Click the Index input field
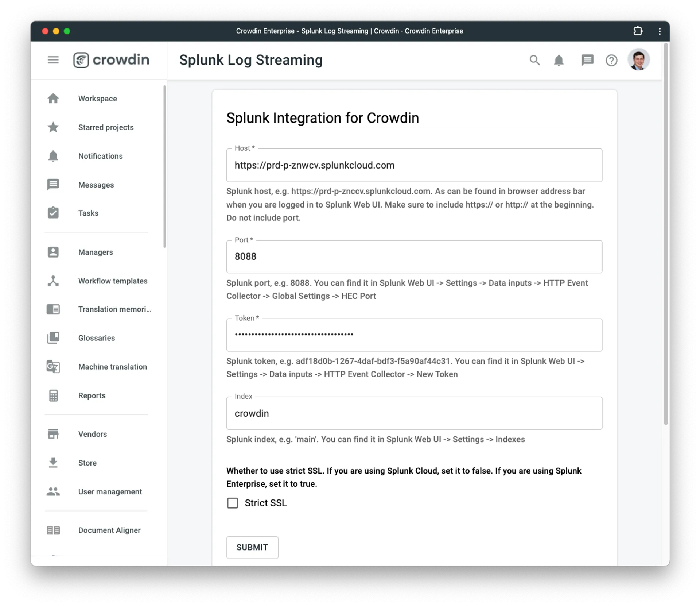The width and height of the screenshot is (700, 606). click(414, 413)
